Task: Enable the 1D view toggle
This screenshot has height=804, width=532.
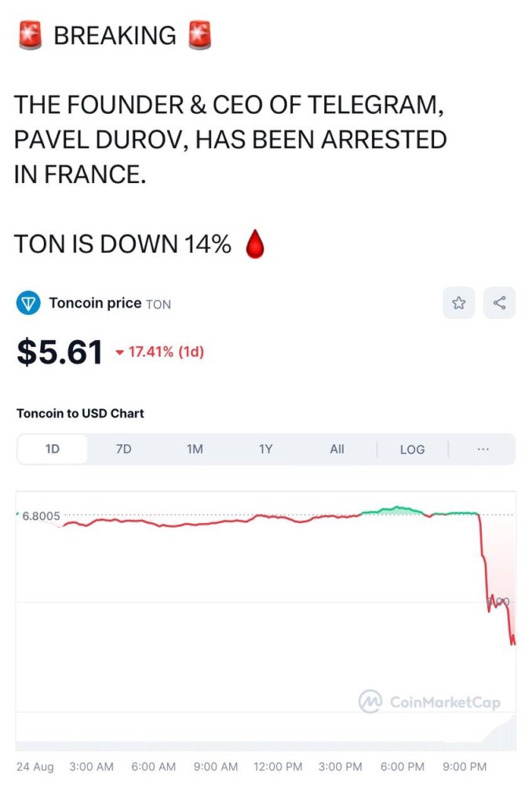Action: (53, 449)
